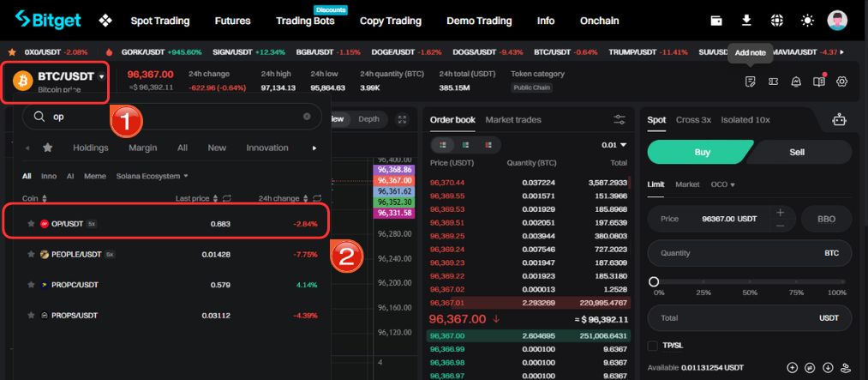This screenshot has height=380, width=868.
Task: Expand the OCO order type dropdown
Action: pos(723,184)
